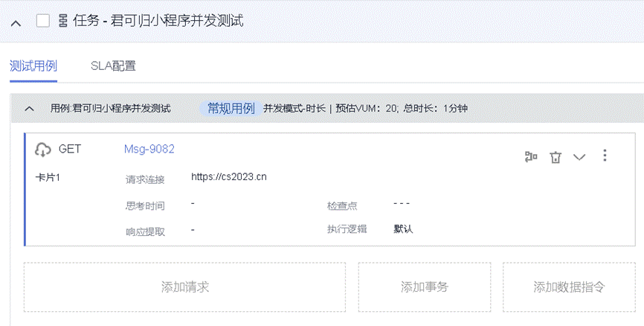Viewport: 644px width, 326px height.
Task: Click the GET method text
Action: click(70, 149)
